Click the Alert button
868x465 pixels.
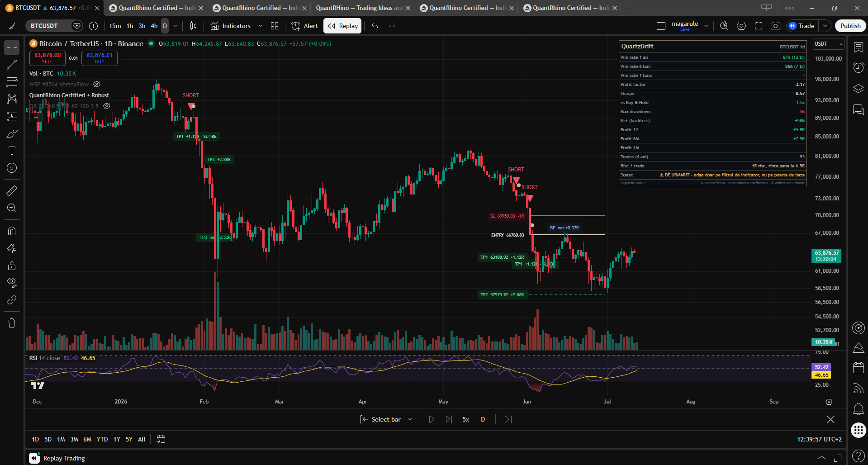pos(304,26)
